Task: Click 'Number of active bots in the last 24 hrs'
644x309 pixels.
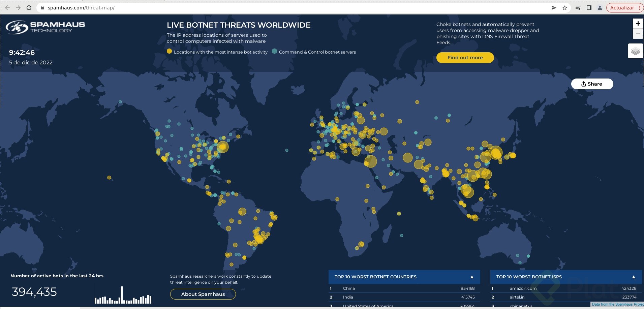Action: tap(57, 276)
